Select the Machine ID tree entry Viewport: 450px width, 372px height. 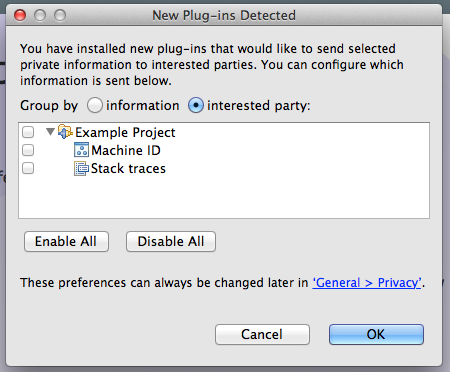[126, 150]
